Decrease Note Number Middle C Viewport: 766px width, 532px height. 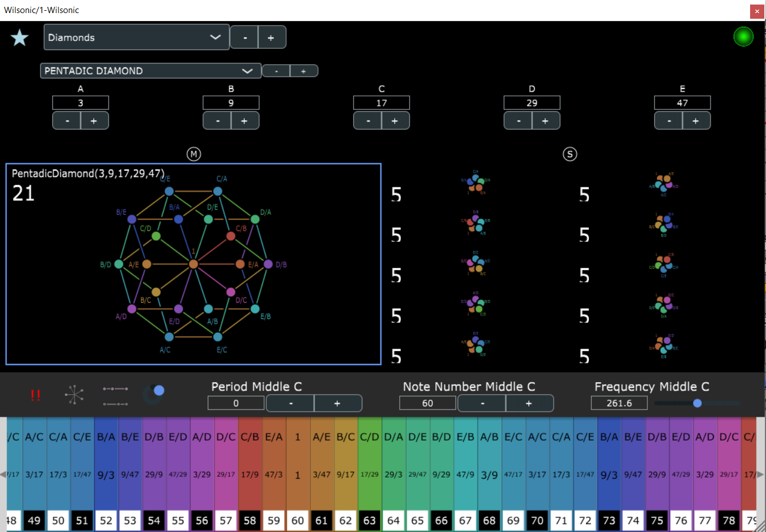(482, 403)
